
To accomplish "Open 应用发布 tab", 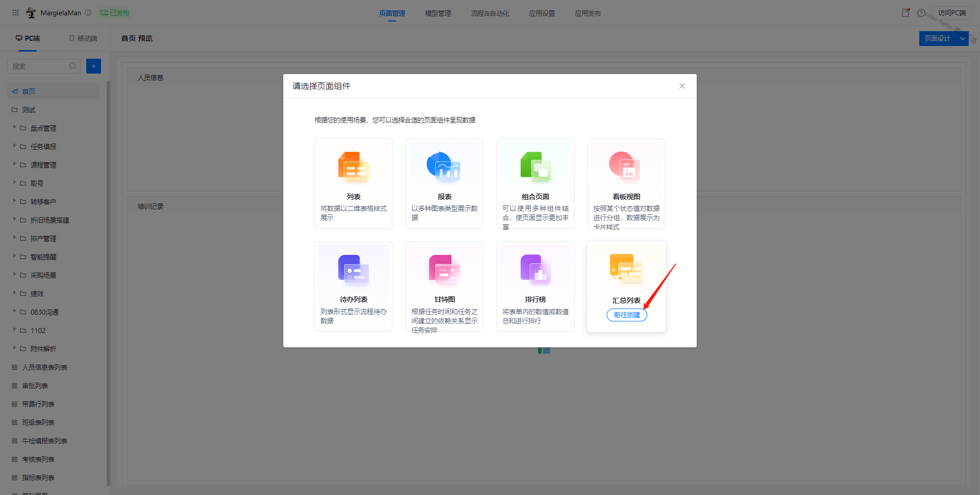I will [x=588, y=13].
